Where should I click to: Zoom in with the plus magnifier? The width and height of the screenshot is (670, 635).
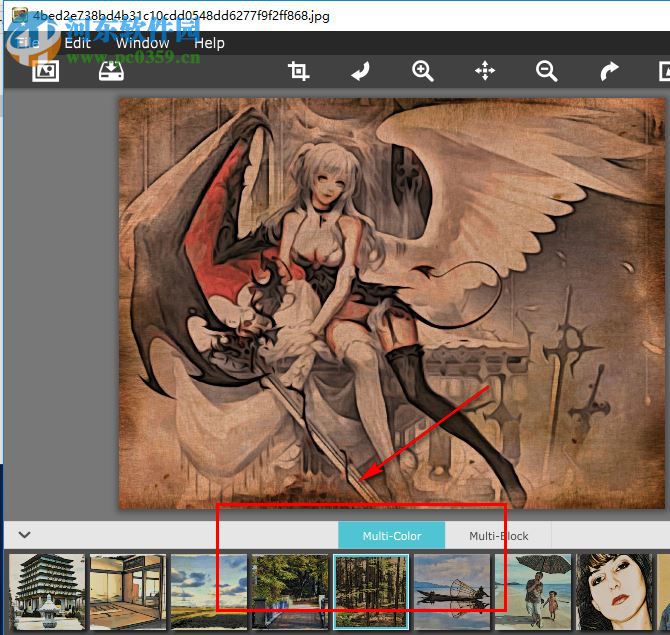(423, 71)
